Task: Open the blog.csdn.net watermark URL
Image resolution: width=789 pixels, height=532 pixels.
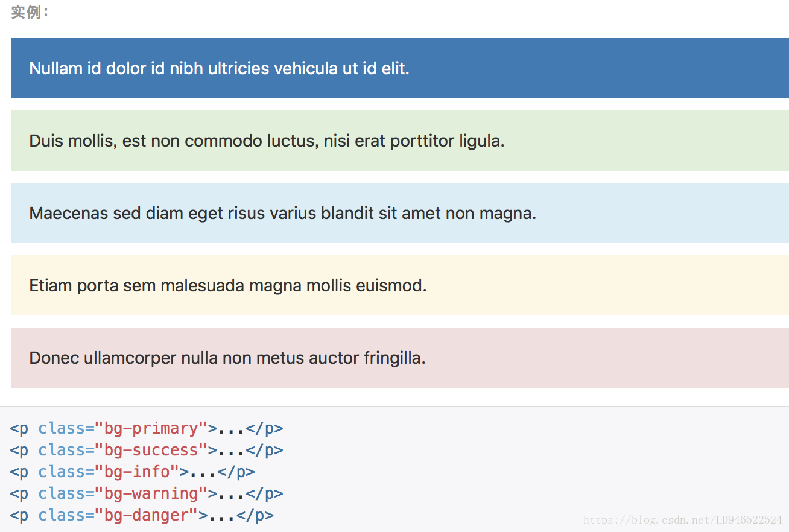Action: (683, 520)
